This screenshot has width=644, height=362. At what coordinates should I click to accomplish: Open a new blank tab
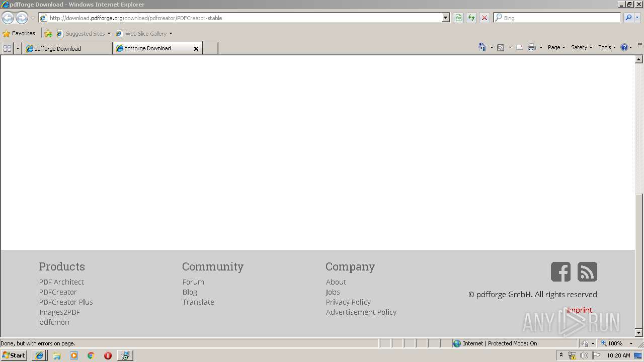210,49
